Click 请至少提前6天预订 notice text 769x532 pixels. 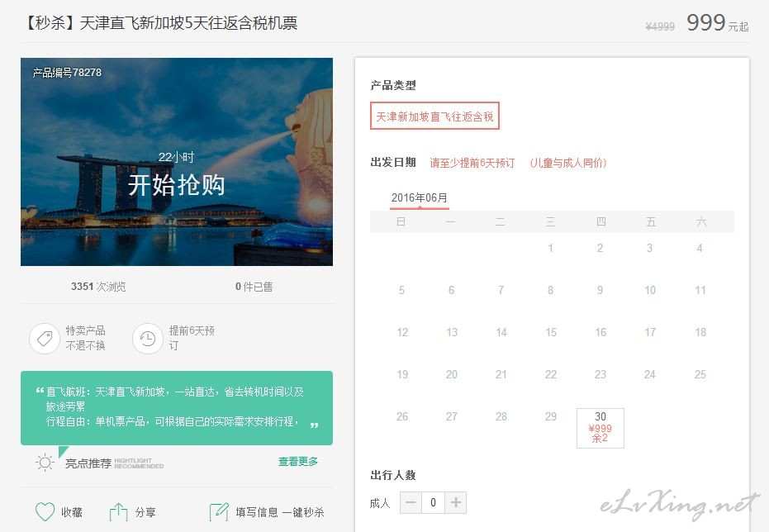point(472,163)
